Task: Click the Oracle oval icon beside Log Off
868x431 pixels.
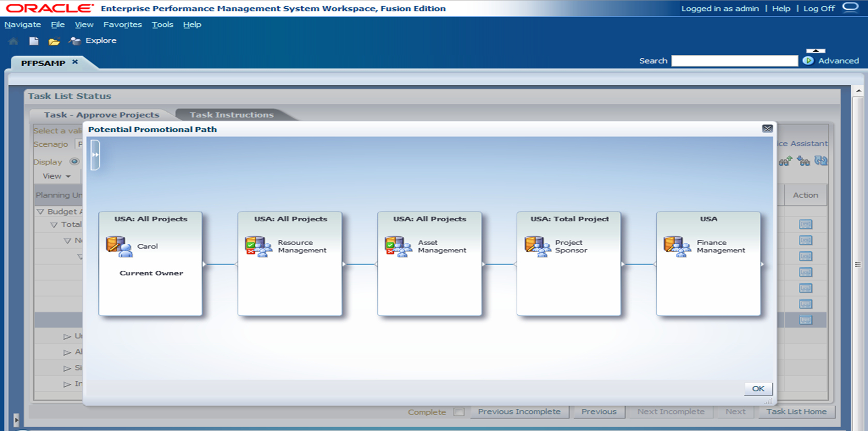Action: pos(850,7)
